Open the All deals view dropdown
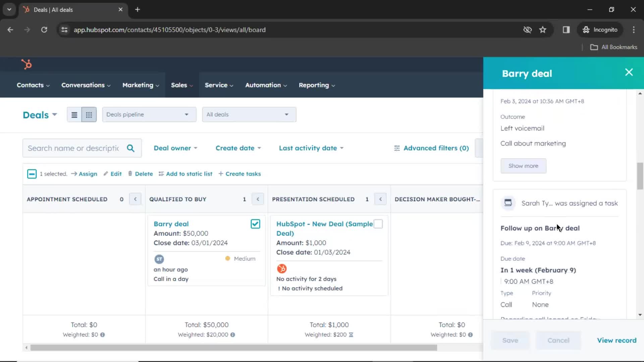644x362 pixels. point(249,115)
